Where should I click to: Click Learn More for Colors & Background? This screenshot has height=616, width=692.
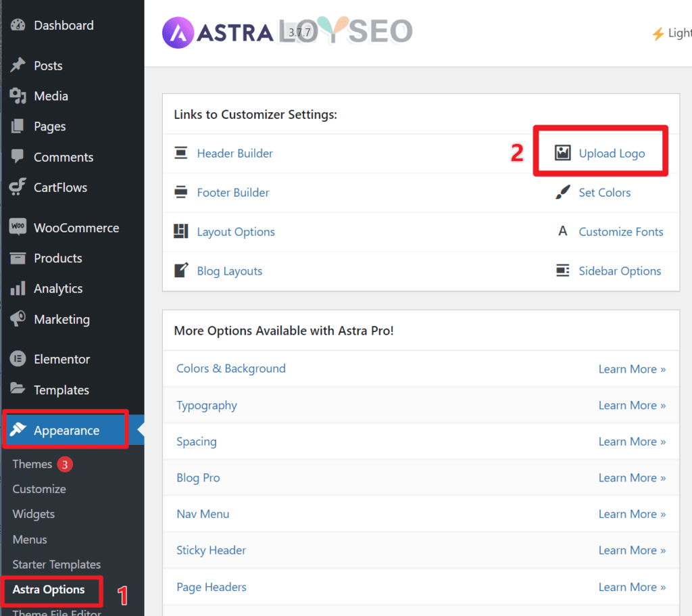[x=632, y=369]
